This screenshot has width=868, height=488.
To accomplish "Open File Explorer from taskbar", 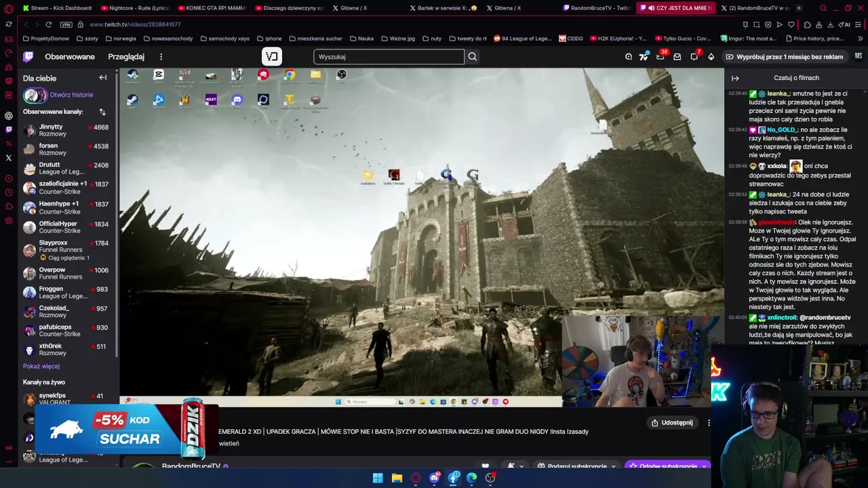I will point(397,478).
